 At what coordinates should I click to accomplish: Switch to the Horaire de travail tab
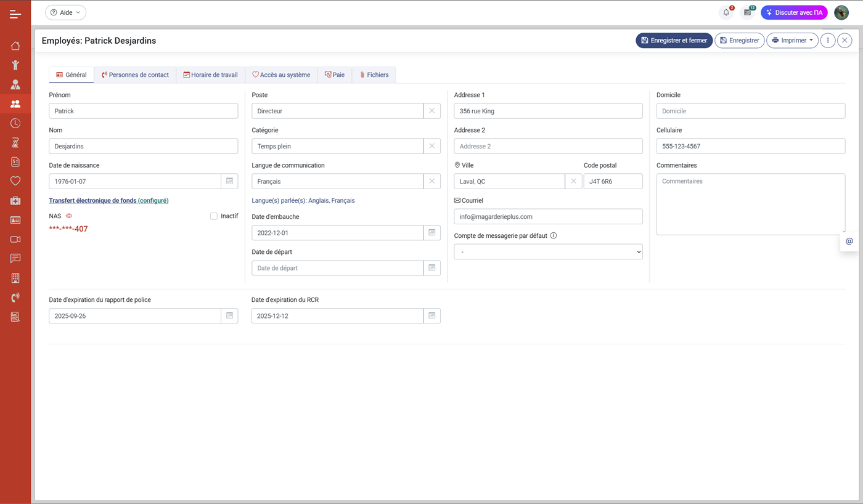point(210,75)
